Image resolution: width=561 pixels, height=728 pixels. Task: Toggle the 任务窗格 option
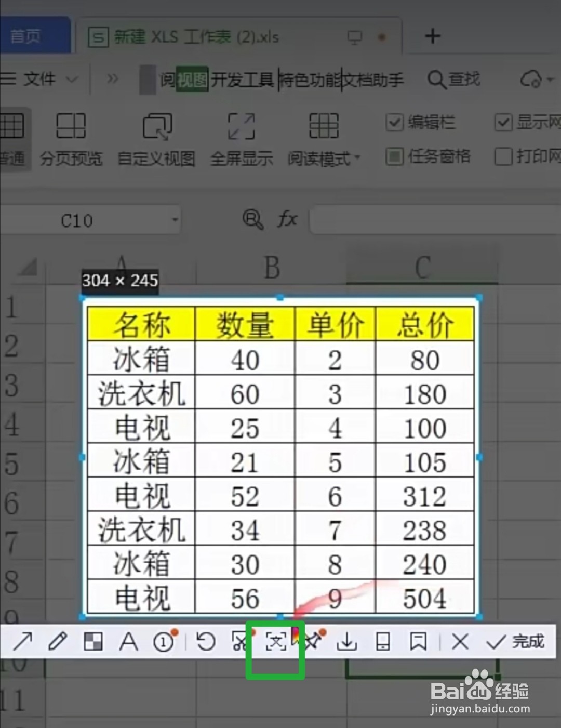(x=395, y=156)
